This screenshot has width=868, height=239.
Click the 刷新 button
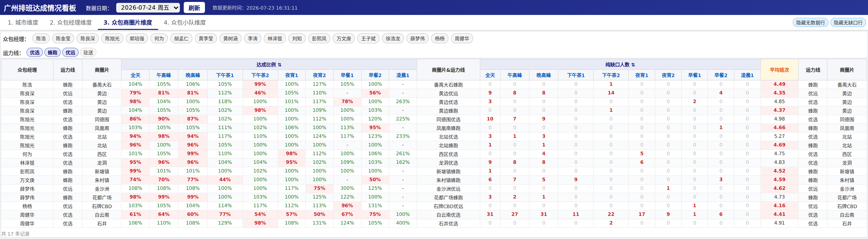(194, 8)
